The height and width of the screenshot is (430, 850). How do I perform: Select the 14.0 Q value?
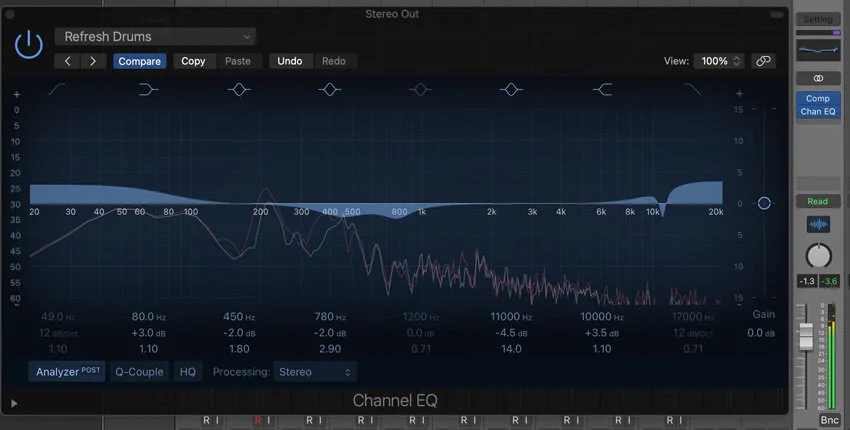click(511, 349)
